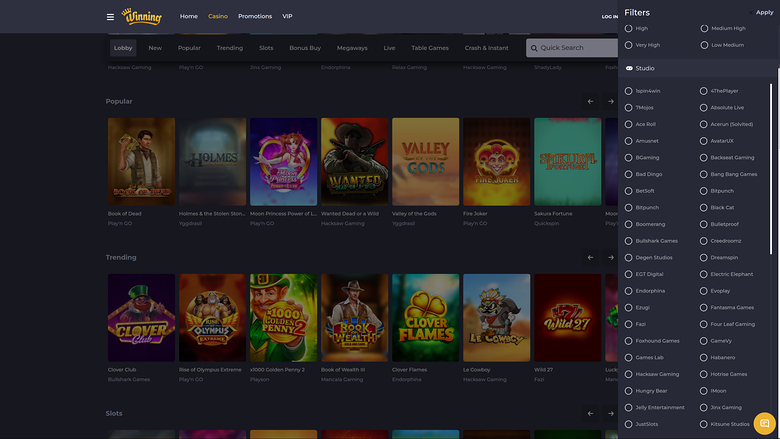Check the Ezugi studio filter

(x=629, y=308)
